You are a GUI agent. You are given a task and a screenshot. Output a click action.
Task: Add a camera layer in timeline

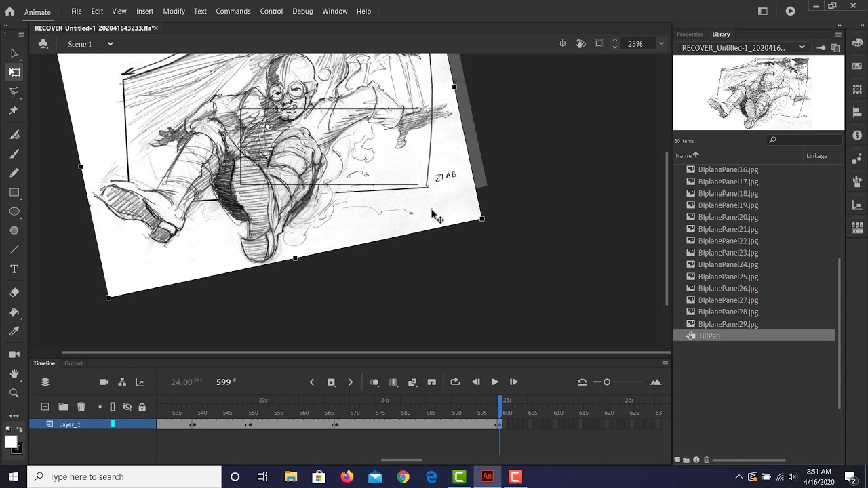point(104,382)
